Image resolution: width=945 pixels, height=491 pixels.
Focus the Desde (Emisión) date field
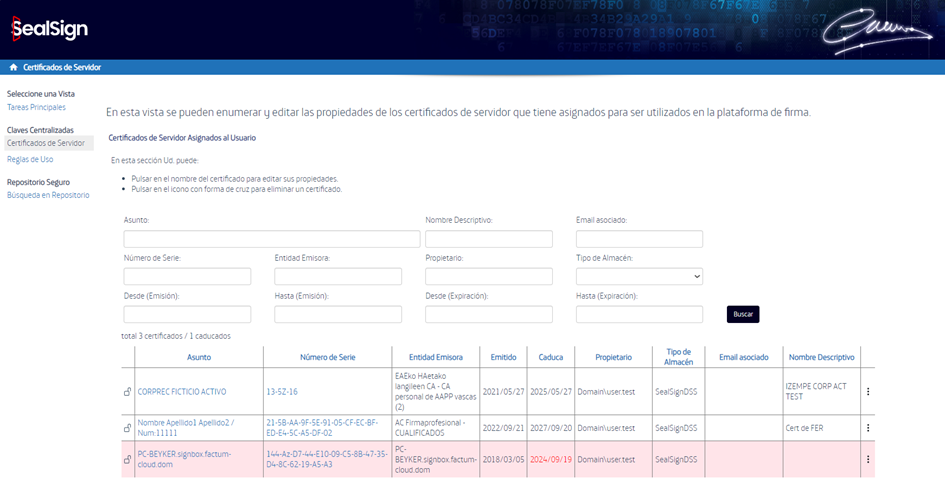(x=187, y=314)
